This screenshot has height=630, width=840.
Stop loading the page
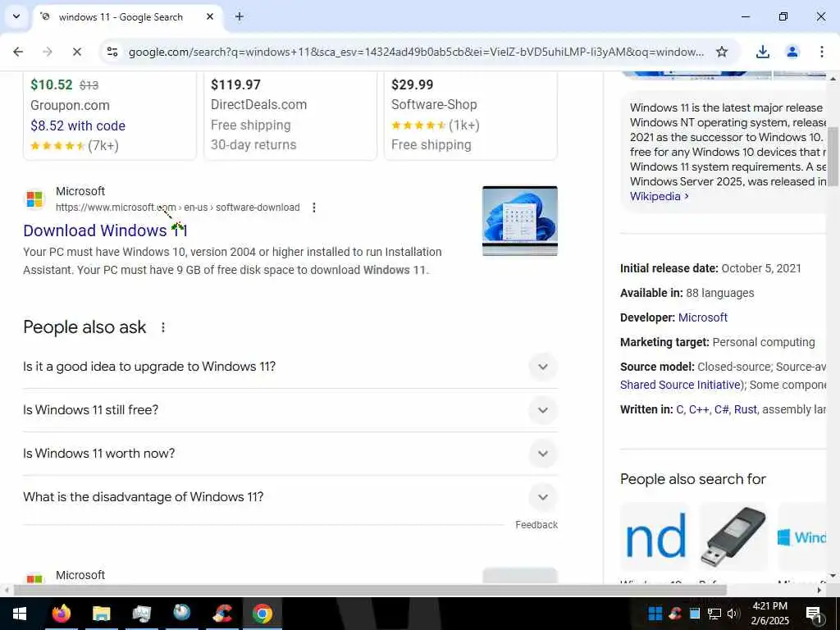(76, 52)
